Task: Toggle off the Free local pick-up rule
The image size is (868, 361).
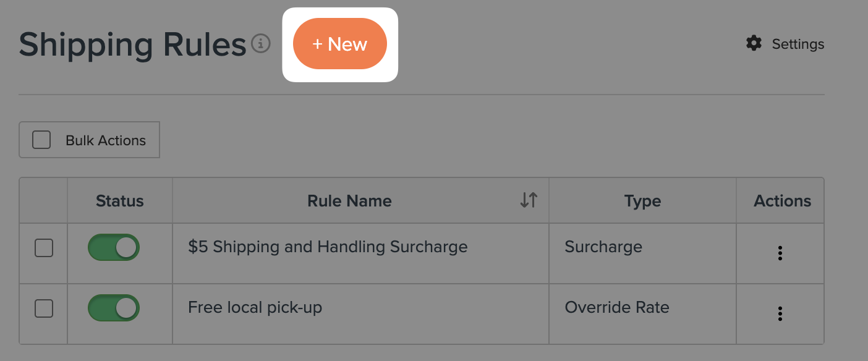Action: (x=113, y=307)
